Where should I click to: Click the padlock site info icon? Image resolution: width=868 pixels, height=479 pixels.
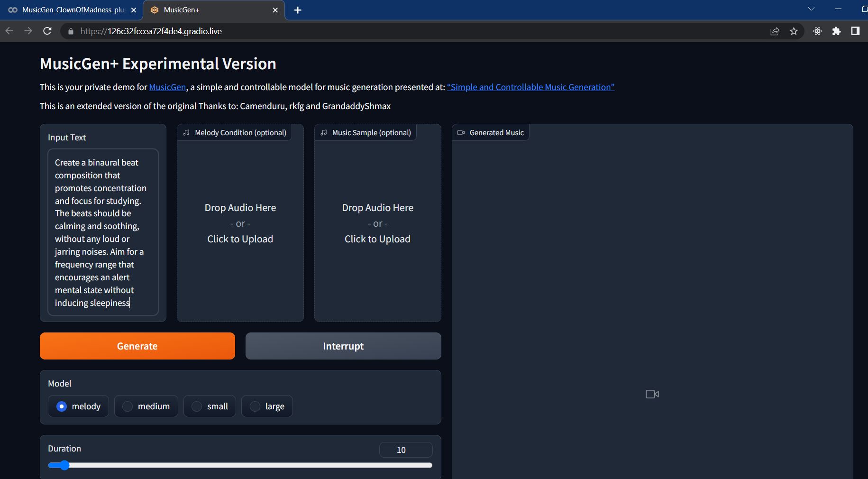pyautogui.click(x=71, y=31)
